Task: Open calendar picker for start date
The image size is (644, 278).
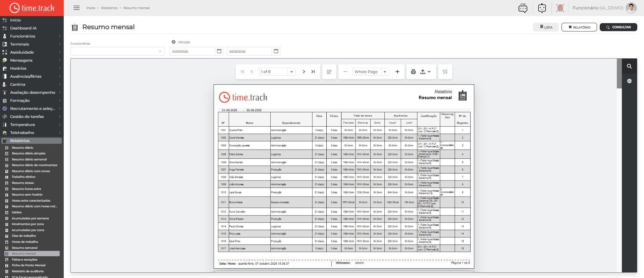Action: pos(219,51)
